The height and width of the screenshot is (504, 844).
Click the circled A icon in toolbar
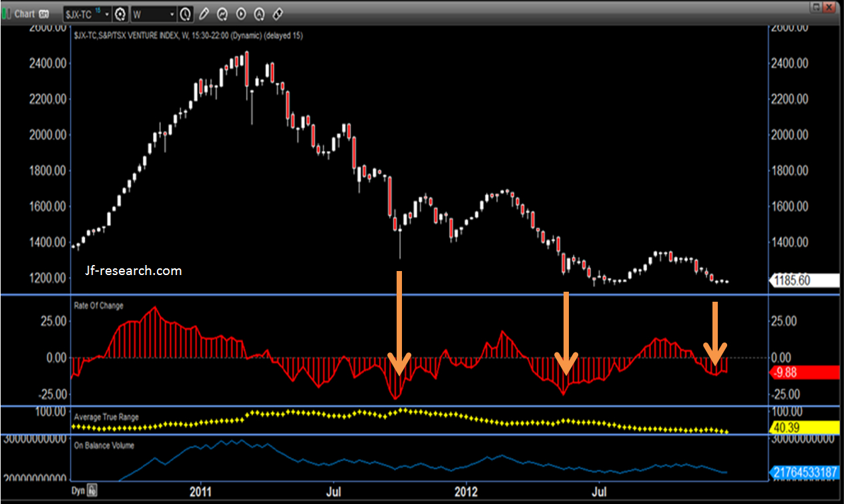260,13
